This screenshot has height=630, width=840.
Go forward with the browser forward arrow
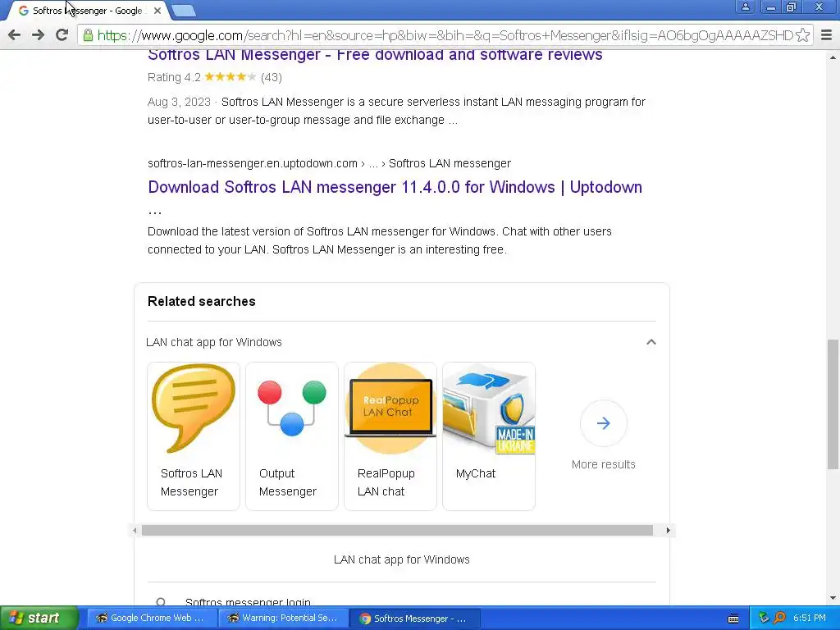tap(38, 35)
